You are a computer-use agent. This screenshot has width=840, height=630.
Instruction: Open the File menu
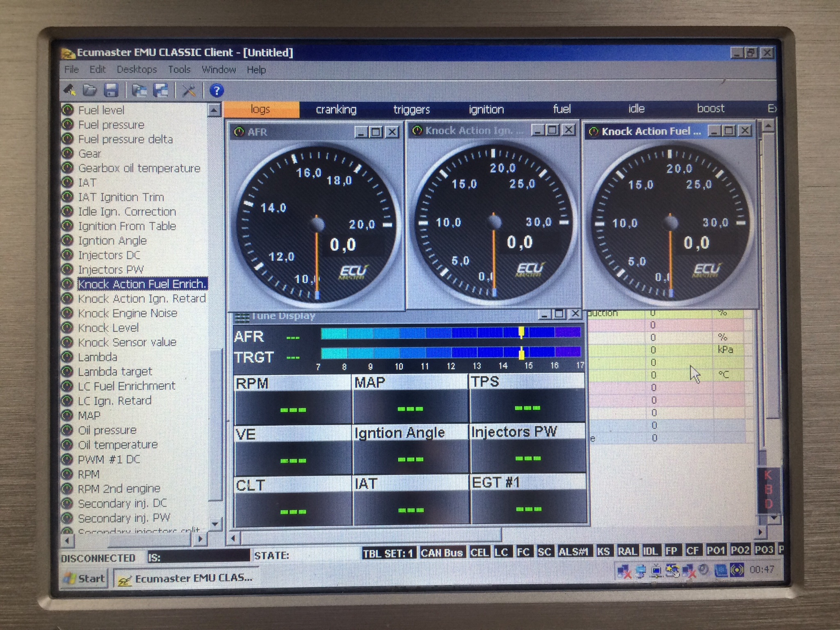71,69
